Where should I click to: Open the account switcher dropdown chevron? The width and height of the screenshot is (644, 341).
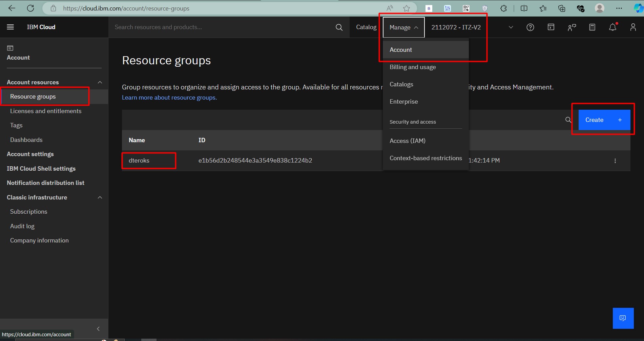tap(511, 27)
